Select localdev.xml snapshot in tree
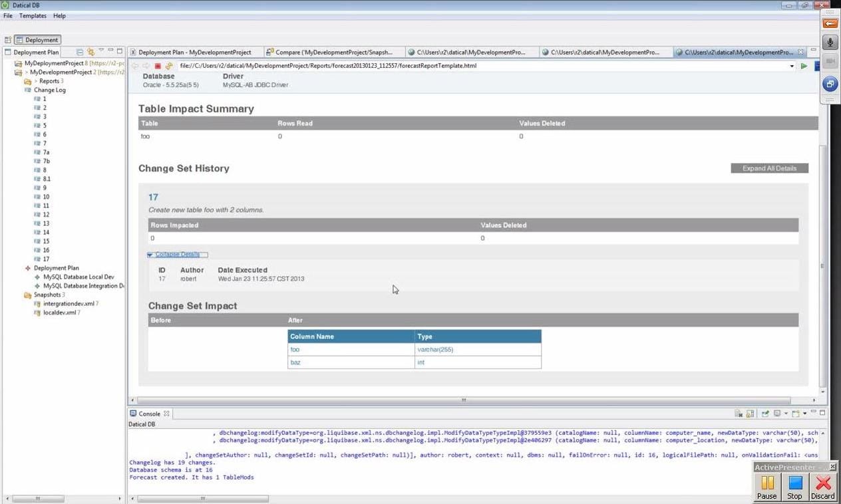Image resolution: width=841 pixels, height=504 pixels. pyautogui.click(x=59, y=313)
